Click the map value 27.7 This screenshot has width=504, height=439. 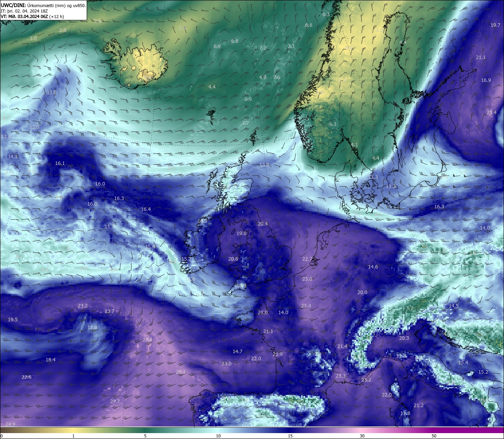pos(115,402)
